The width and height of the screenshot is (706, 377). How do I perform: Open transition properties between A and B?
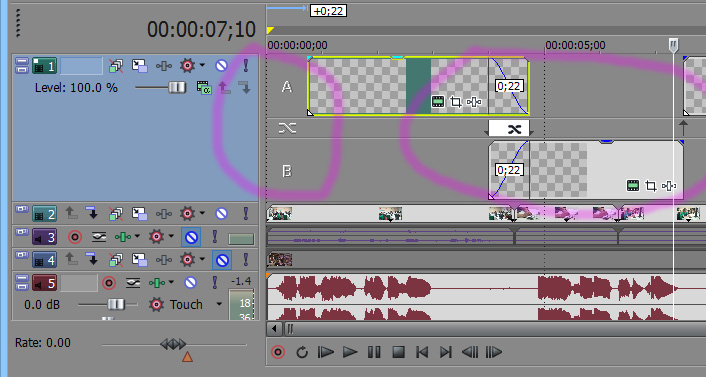coord(514,130)
